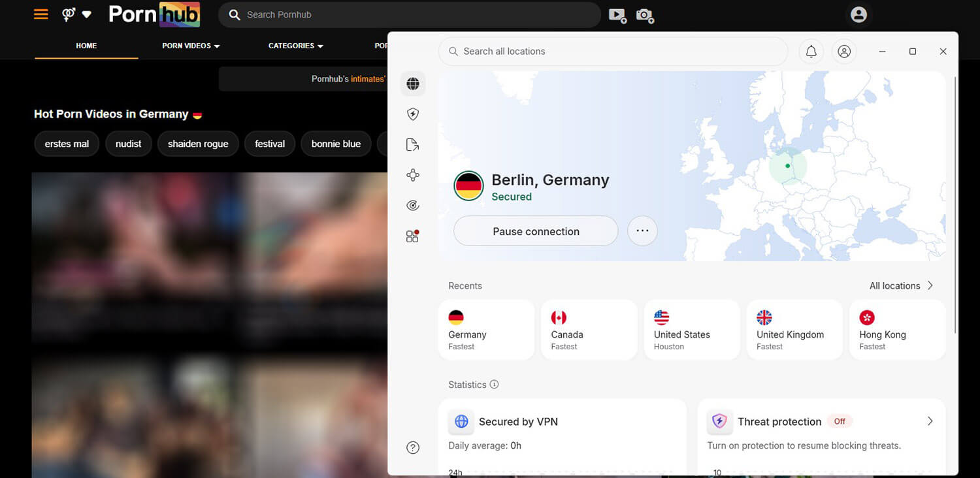The image size is (980, 478).
Task: Click the Pause connection button
Action: point(536,231)
